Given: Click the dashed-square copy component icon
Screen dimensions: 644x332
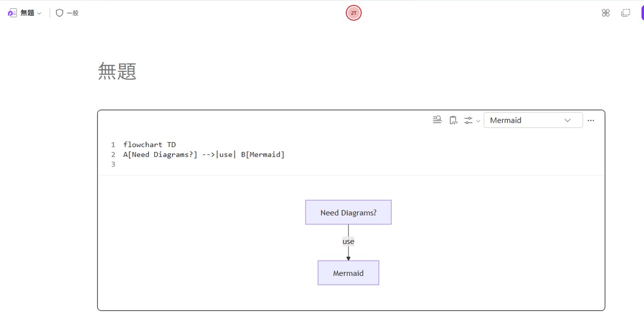Looking at the screenshot, I should point(626,13).
